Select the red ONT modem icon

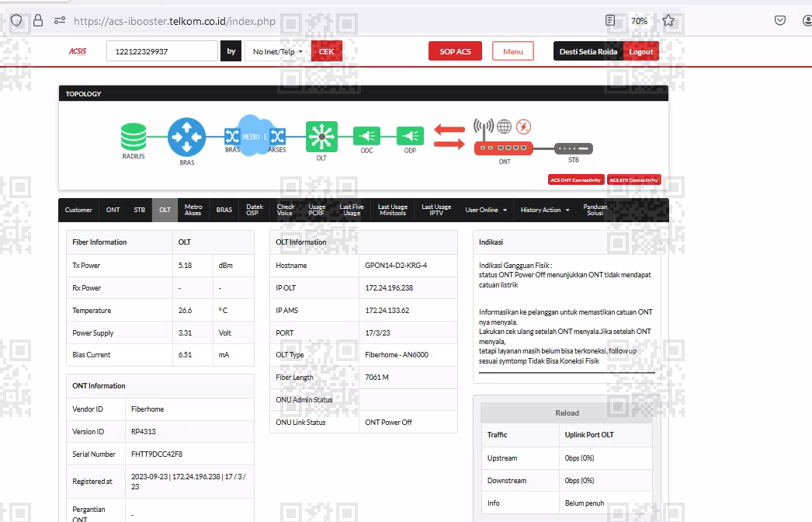pyautogui.click(x=503, y=148)
